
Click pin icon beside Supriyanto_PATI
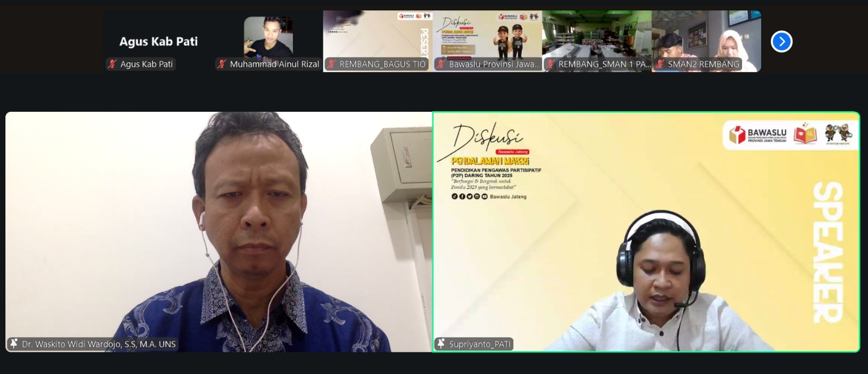[x=441, y=344]
